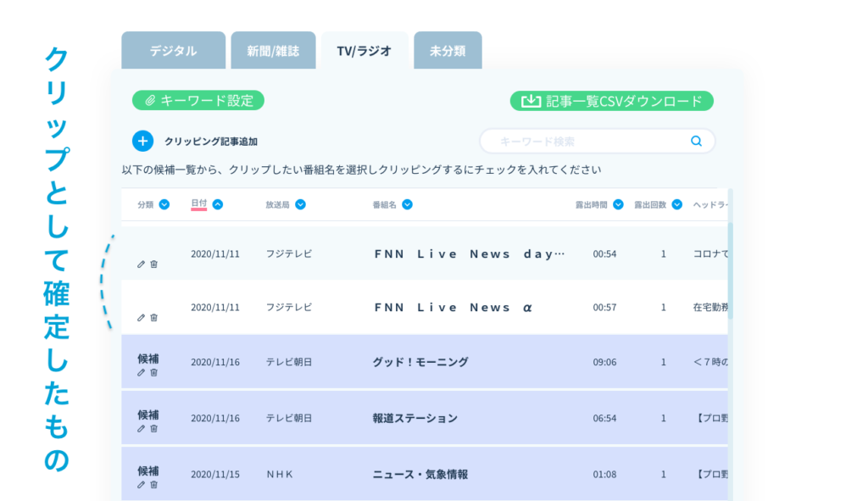Click 記事一覧CSVダウンロード button
868x501 pixels.
pos(611,101)
